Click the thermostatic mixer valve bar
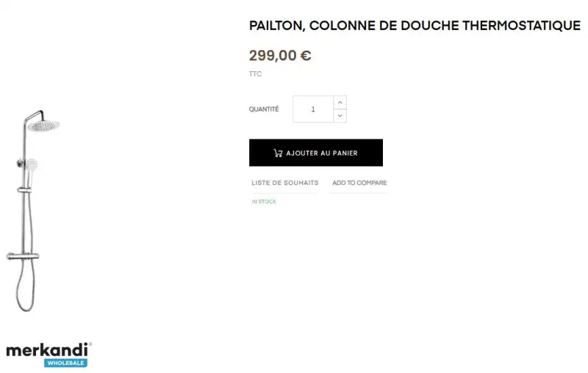Image resolution: width=588 pixels, height=373 pixels. click(23, 256)
